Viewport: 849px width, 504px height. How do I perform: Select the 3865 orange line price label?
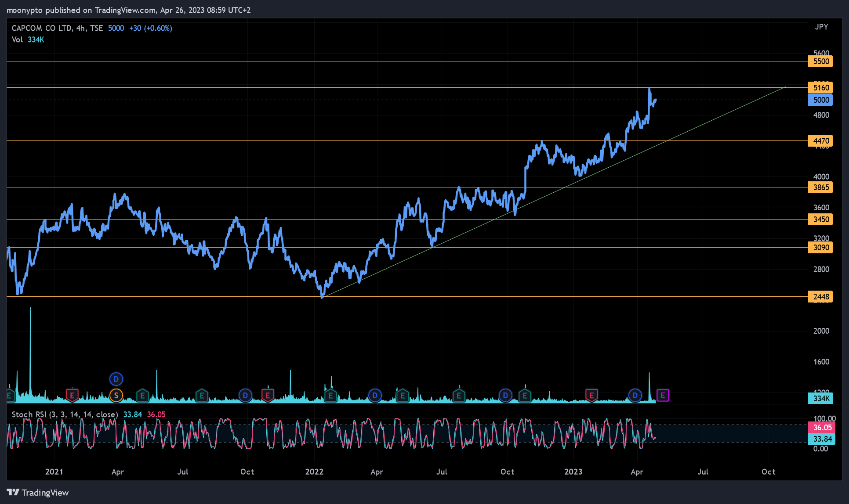coord(820,187)
